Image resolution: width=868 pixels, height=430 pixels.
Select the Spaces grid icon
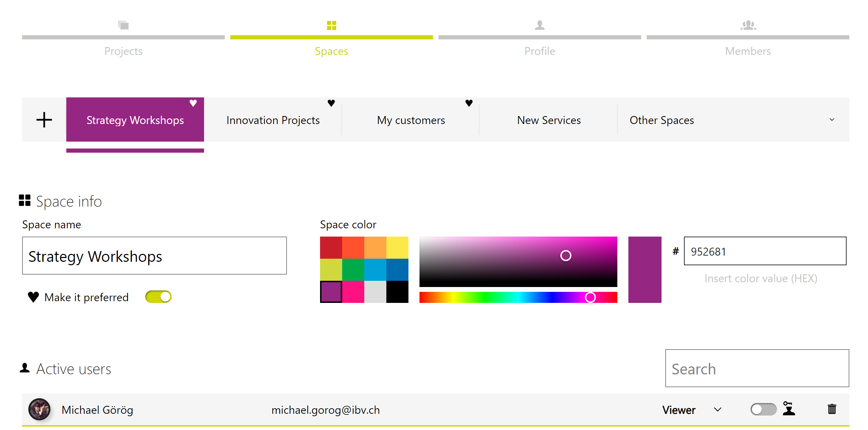pyautogui.click(x=331, y=25)
